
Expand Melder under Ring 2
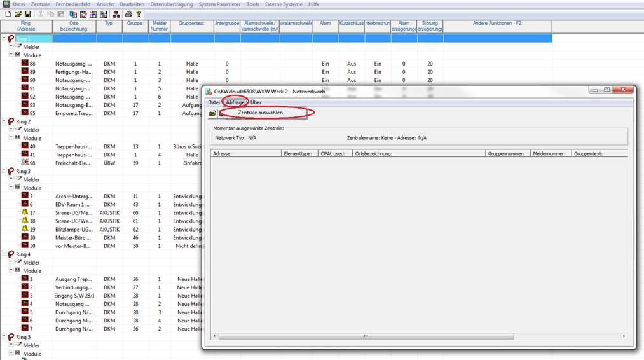tap(11, 130)
